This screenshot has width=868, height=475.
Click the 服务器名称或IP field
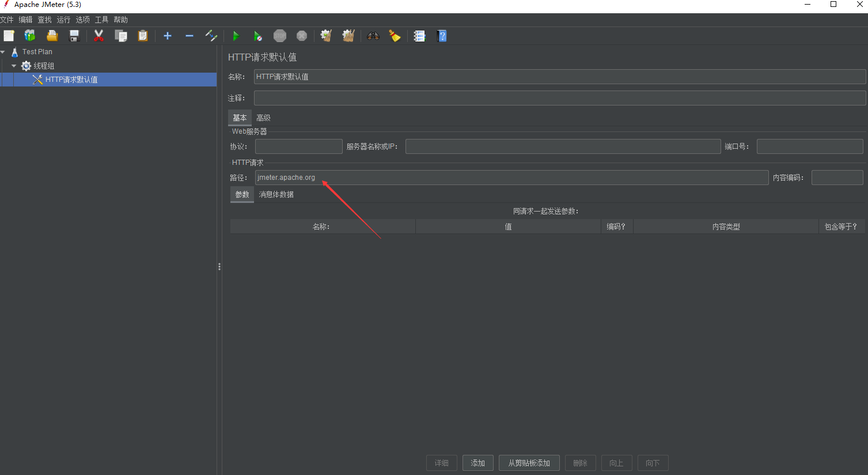pyautogui.click(x=563, y=146)
